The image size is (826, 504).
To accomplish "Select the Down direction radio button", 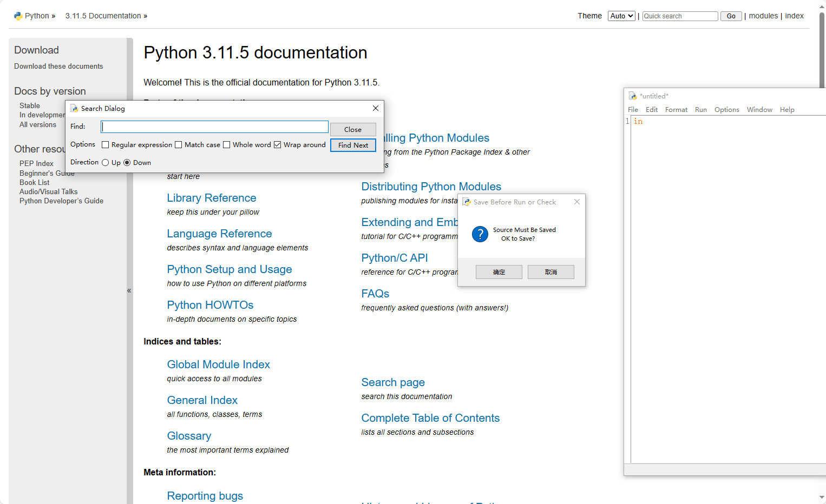I will [x=127, y=163].
